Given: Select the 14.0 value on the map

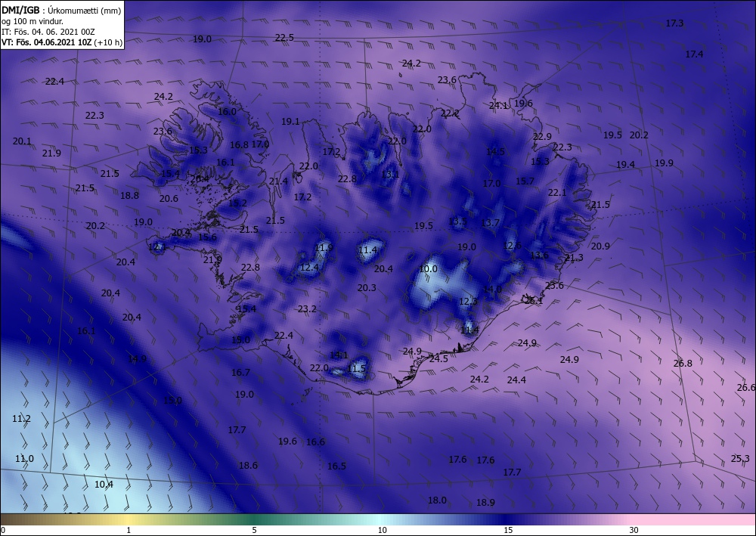Looking at the screenshot, I should coord(492,289).
